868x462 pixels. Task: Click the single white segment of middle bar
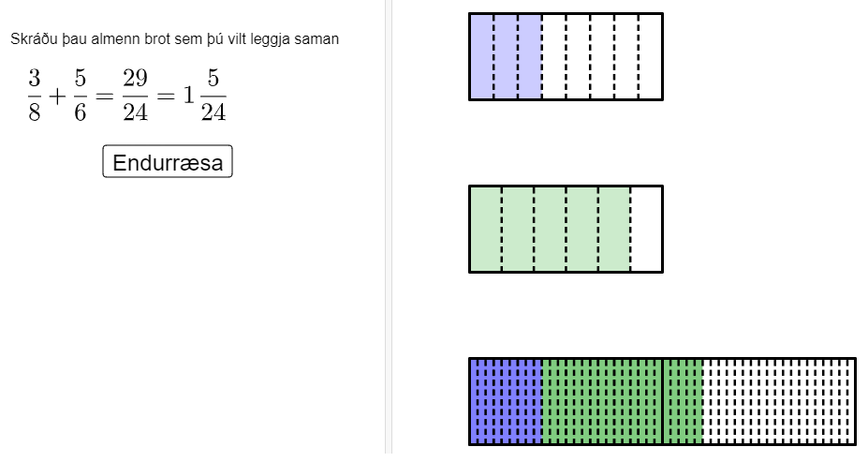(646, 229)
